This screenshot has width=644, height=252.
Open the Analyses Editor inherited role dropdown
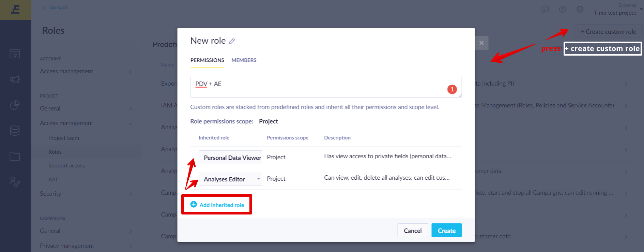click(230, 179)
